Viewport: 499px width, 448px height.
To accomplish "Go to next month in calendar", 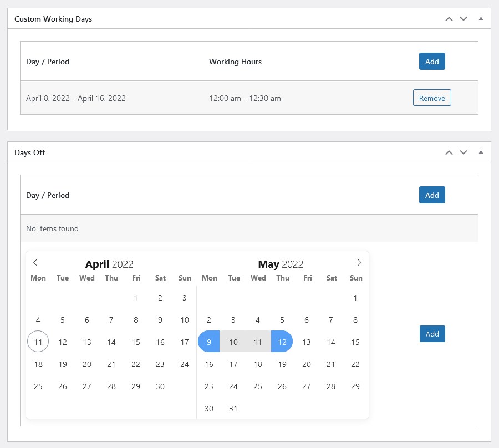I will [x=359, y=262].
